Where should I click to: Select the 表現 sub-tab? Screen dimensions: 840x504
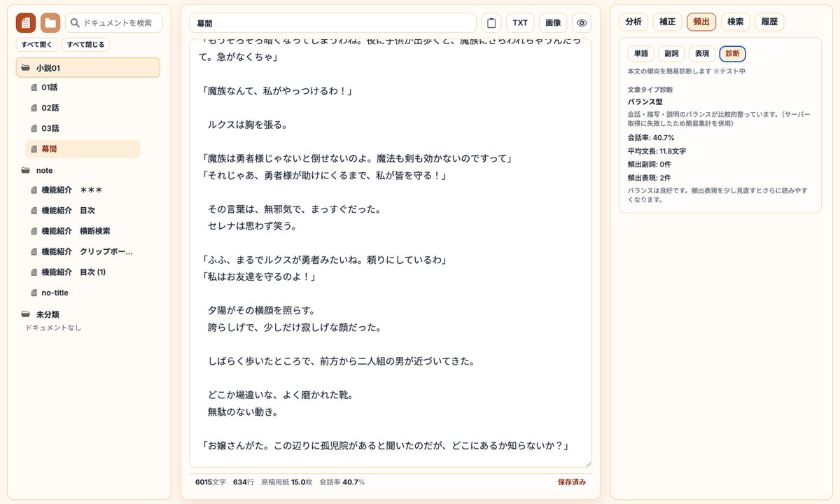pos(702,54)
